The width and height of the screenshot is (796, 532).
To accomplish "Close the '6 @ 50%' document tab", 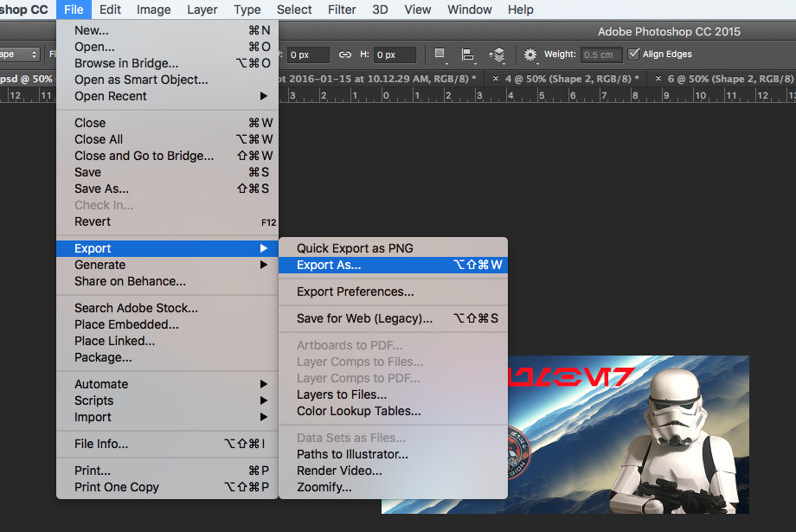I will pos(658,79).
